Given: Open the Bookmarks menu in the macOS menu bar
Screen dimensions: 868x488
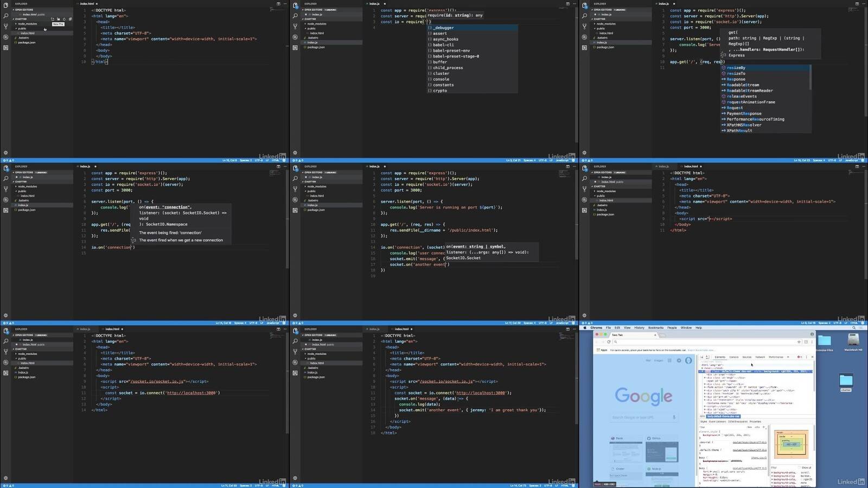Looking at the screenshot, I should pos(655,328).
